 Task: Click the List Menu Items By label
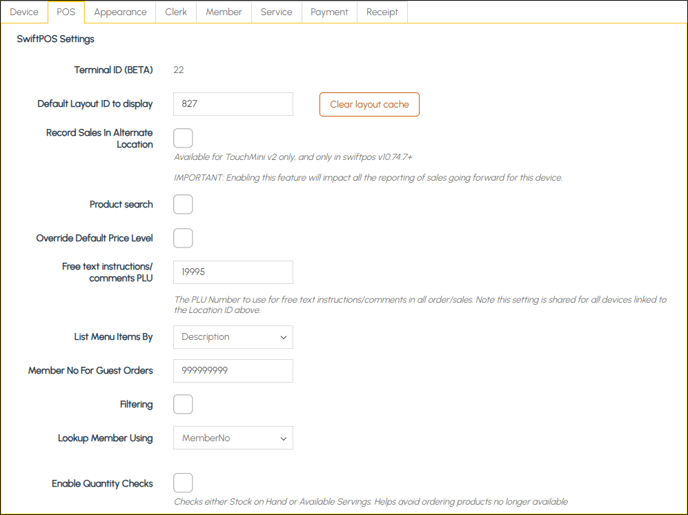coord(113,337)
